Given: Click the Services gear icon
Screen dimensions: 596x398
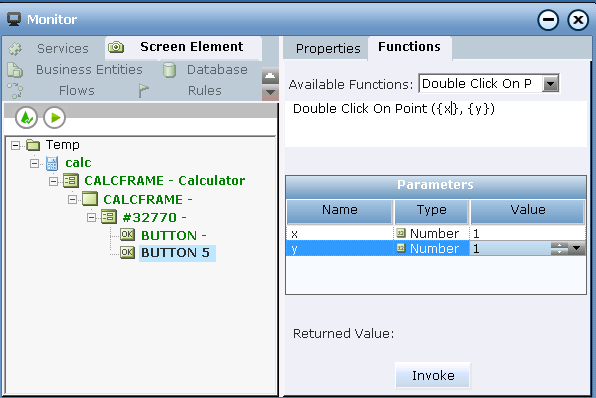Looking at the screenshot, I should tap(16, 49).
